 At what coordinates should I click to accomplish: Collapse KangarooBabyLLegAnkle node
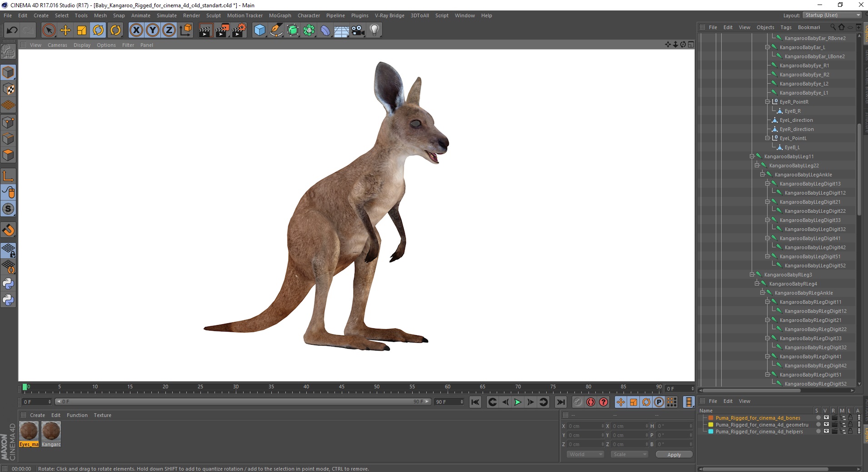coord(763,175)
